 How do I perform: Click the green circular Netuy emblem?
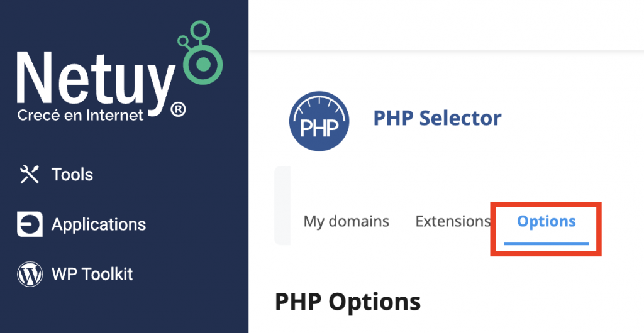point(203,64)
